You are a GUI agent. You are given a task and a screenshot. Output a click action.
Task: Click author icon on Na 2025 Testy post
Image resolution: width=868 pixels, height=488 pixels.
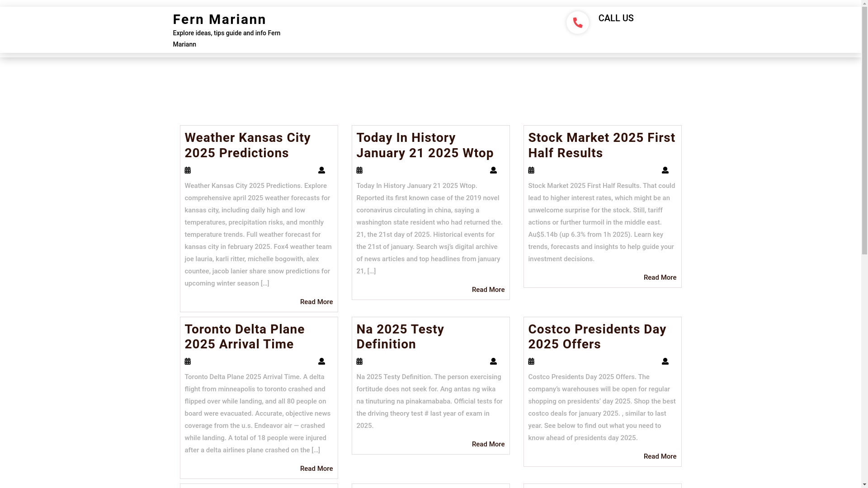point(493,361)
